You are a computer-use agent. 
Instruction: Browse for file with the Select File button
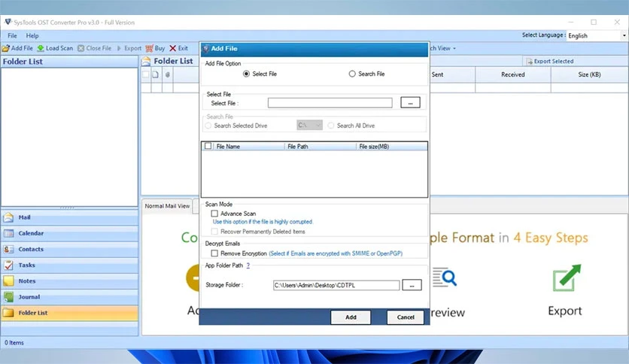[410, 102]
